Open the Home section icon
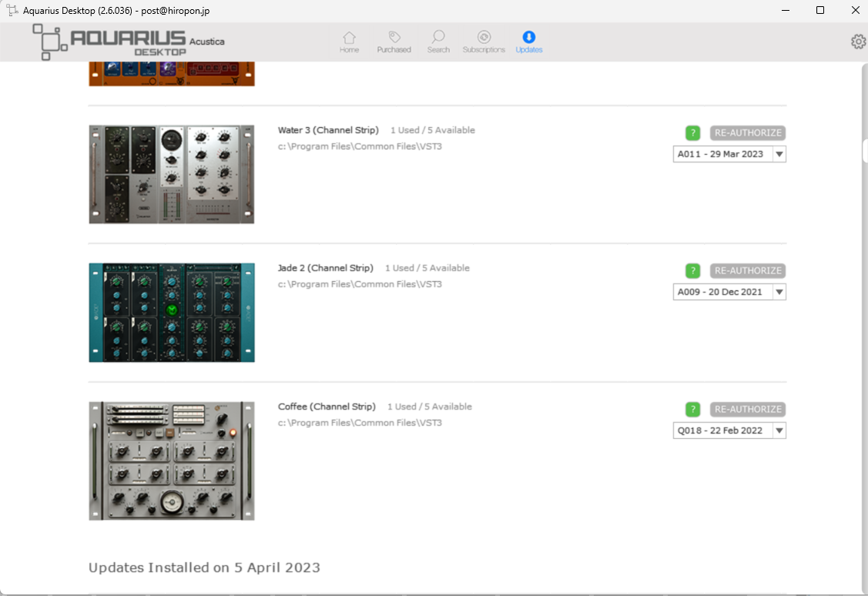The height and width of the screenshot is (596, 868). point(349,38)
